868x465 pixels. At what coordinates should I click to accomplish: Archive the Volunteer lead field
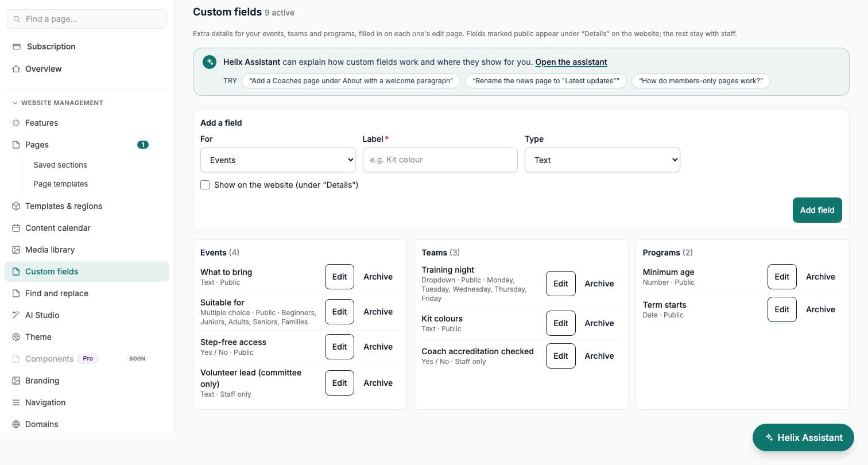click(378, 383)
